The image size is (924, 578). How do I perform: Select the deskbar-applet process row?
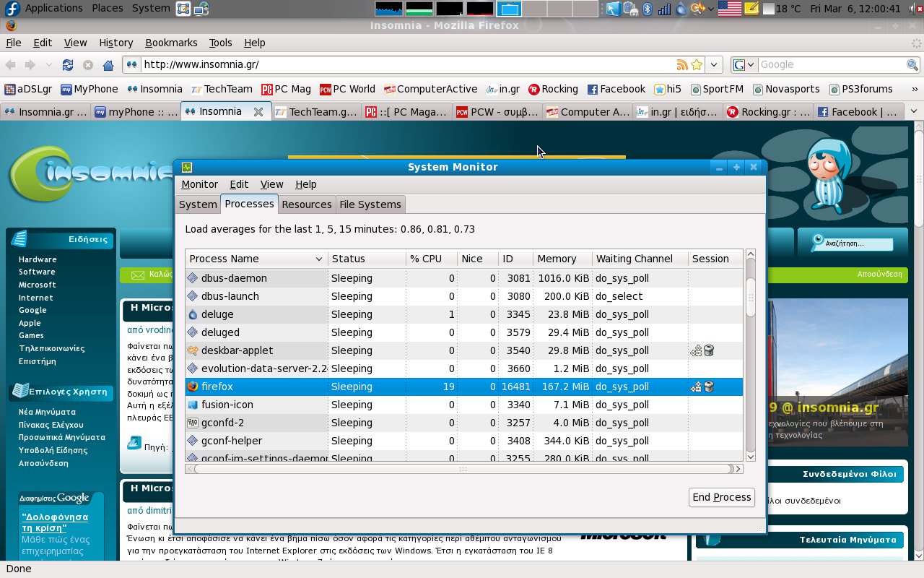pos(464,350)
